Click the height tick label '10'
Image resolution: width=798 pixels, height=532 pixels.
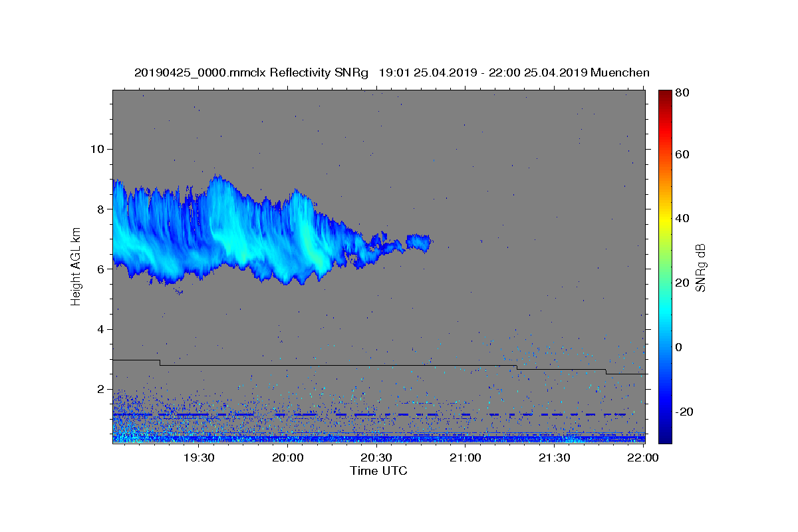(x=96, y=149)
